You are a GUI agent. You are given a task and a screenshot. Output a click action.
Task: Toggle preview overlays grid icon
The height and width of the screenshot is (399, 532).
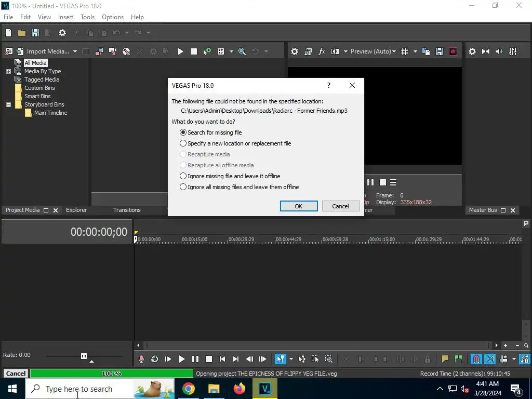[x=404, y=51]
